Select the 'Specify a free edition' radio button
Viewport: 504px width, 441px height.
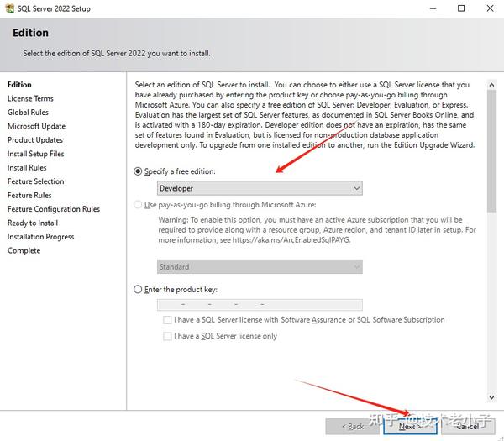tap(138, 171)
